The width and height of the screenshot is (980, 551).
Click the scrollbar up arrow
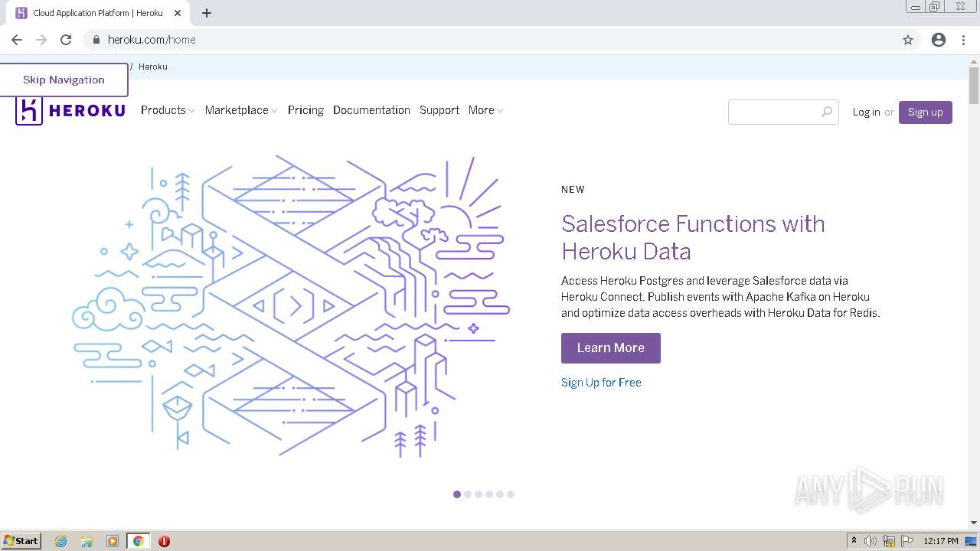coord(974,60)
